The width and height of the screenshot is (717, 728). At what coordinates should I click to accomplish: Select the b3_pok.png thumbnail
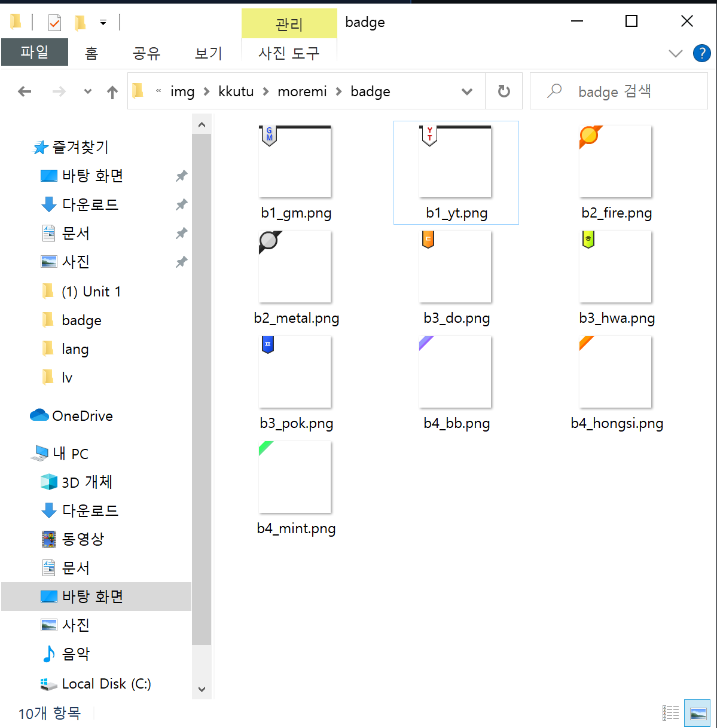pos(295,372)
